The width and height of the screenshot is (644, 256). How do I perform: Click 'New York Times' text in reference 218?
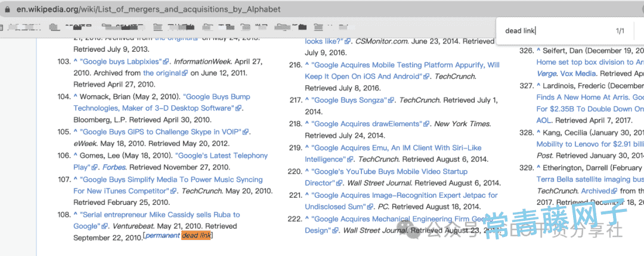pyautogui.click(x=462, y=124)
